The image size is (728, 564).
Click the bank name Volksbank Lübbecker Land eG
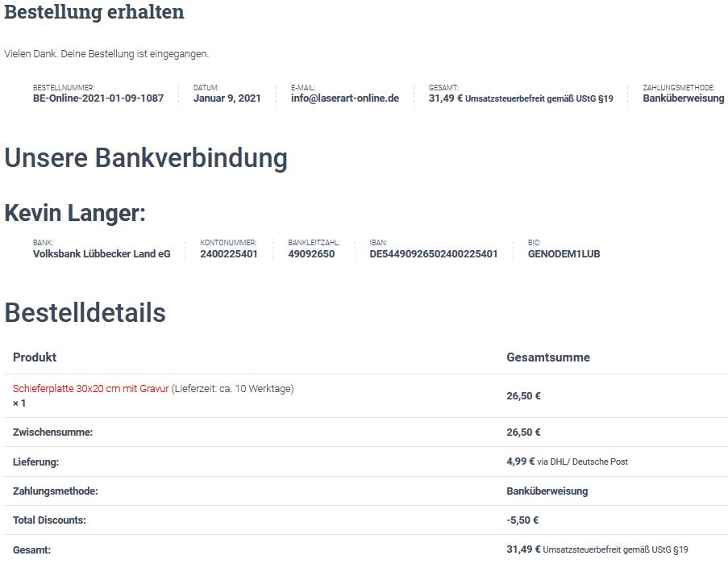click(x=102, y=254)
